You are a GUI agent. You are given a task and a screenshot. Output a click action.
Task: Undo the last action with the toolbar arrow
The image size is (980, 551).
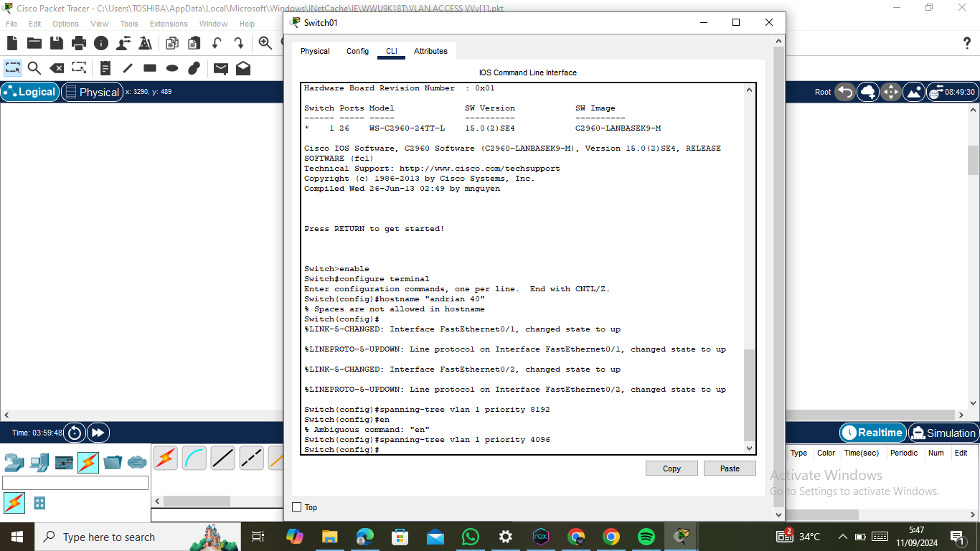click(217, 43)
